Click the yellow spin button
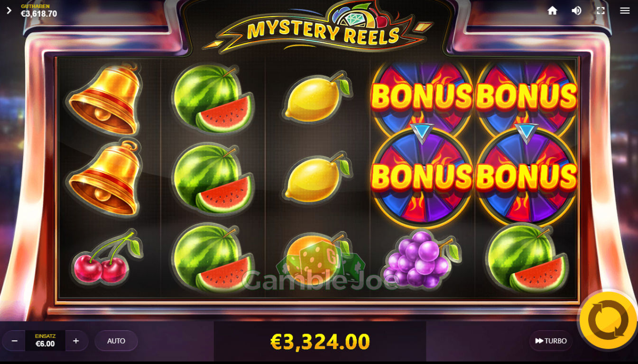 point(608,321)
